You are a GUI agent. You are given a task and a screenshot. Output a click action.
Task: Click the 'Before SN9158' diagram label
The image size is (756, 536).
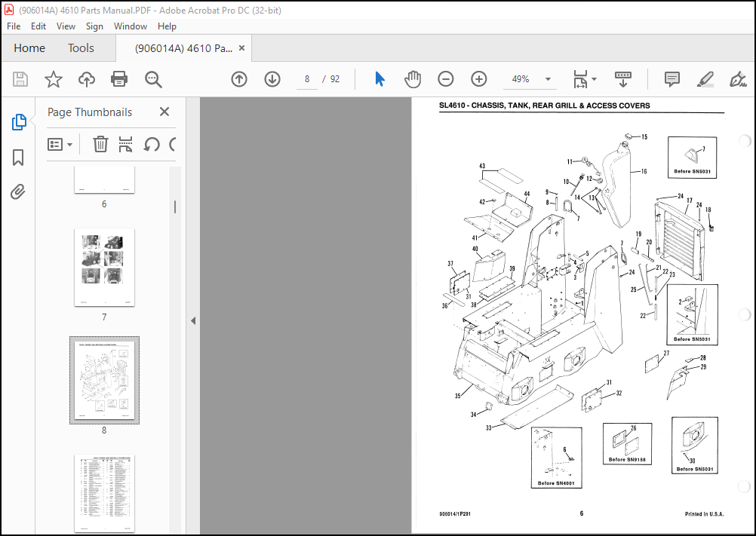point(627,459)
